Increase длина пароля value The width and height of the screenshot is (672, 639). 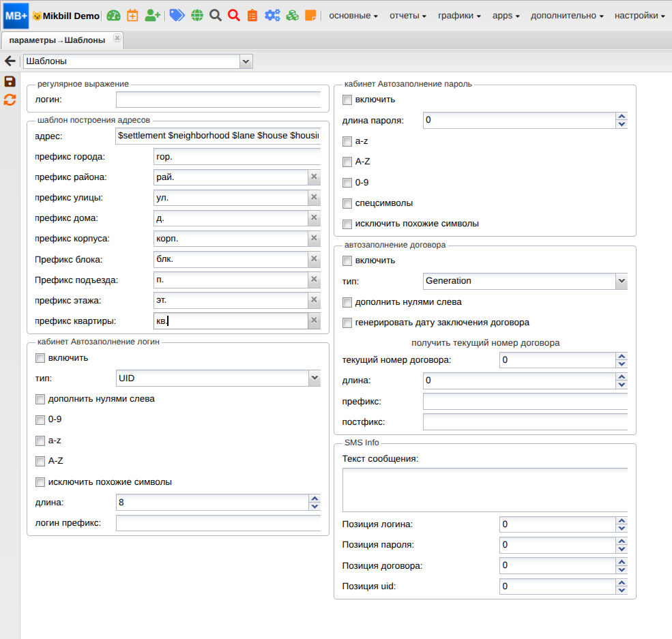tap(622, 117)
